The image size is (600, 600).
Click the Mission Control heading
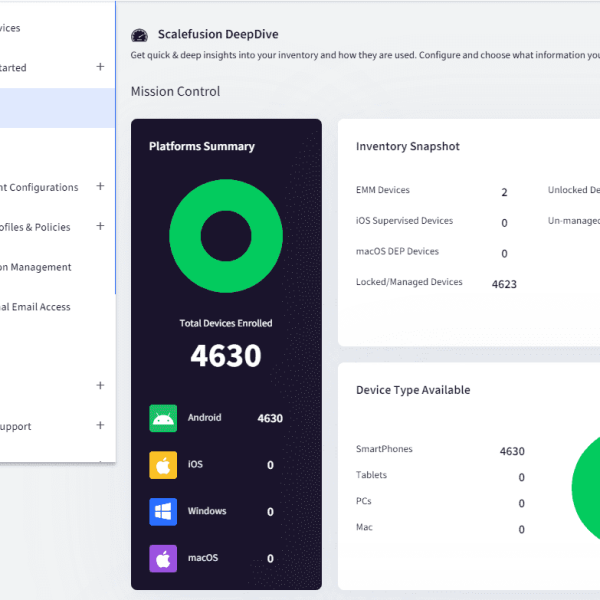click(175, 91)
